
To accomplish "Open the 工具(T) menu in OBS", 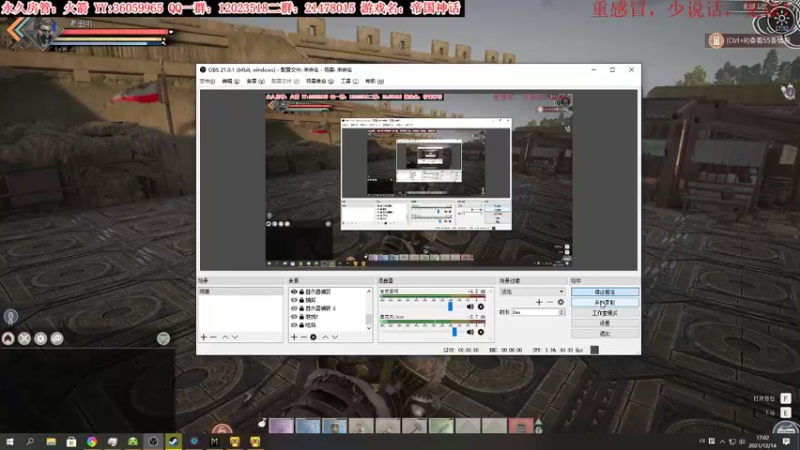I will (x=349, y=81).
